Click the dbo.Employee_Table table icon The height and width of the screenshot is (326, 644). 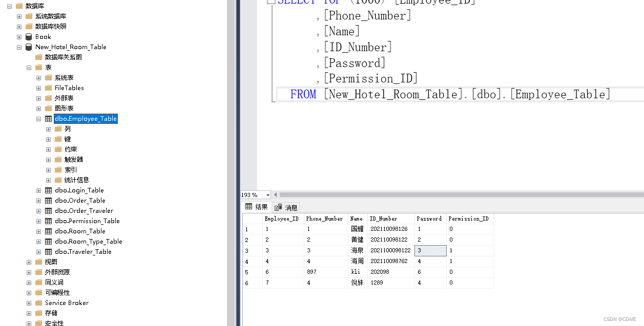[x=48, y=119]
